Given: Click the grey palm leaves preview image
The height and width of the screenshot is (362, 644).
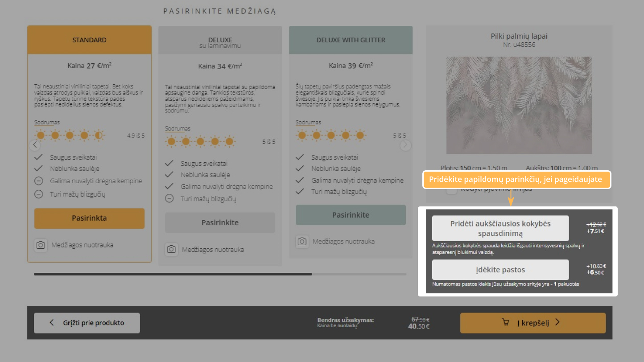Looking at the screenshot, I should click(x=519, y=105).
